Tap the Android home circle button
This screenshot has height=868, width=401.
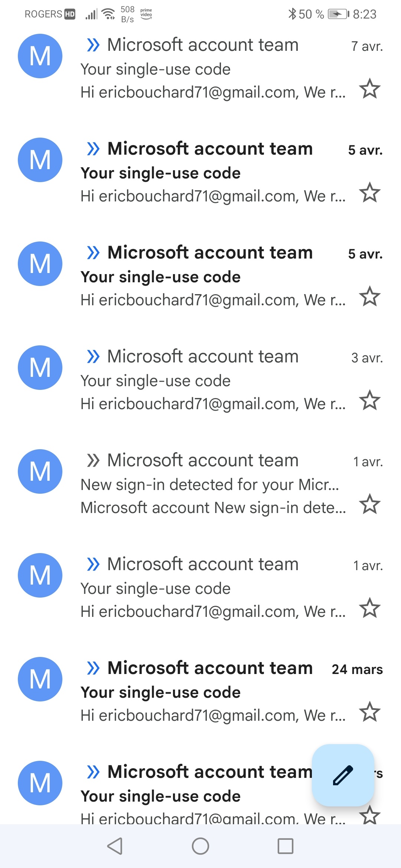(200, 846)
